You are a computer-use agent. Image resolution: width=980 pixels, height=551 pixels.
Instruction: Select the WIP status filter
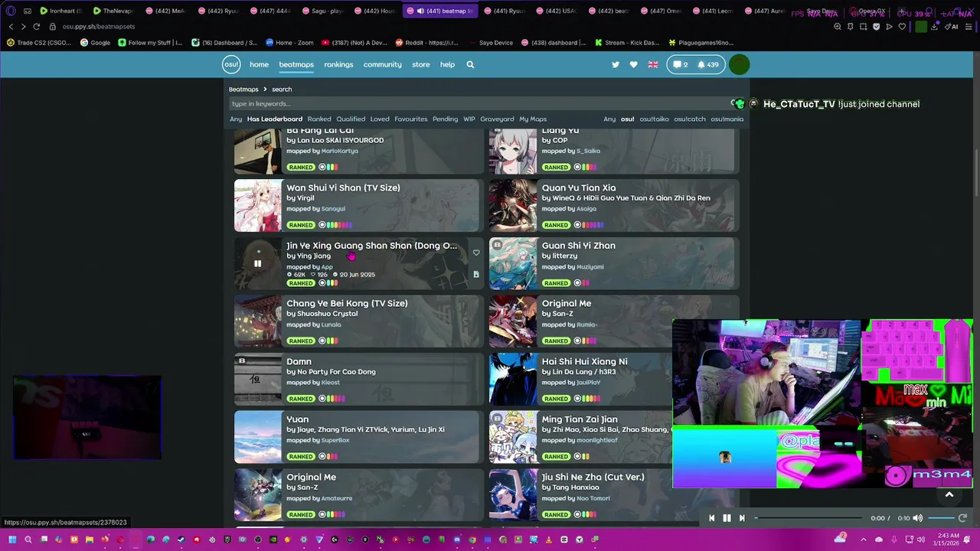(469, 119)
